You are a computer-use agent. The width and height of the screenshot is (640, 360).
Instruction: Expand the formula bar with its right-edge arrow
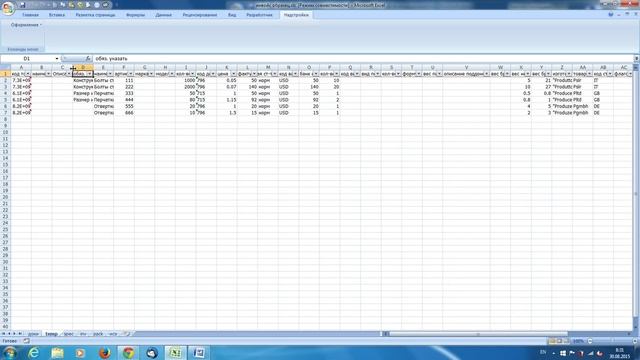click(x=636, y=59)
